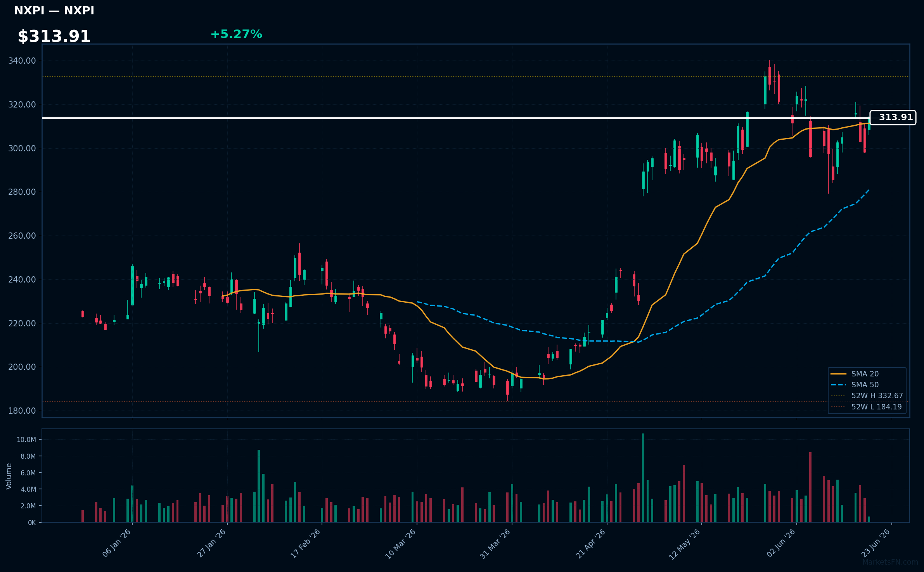Click the 200.00 price axis label
The height and width of the screenshot is (572, 924).
[22, 367]
